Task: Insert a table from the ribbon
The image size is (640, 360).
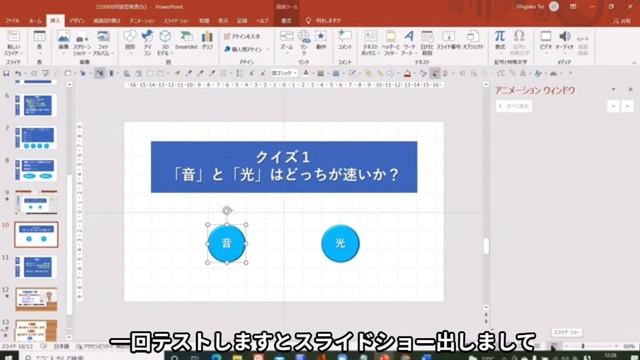Action: [40, 41]
